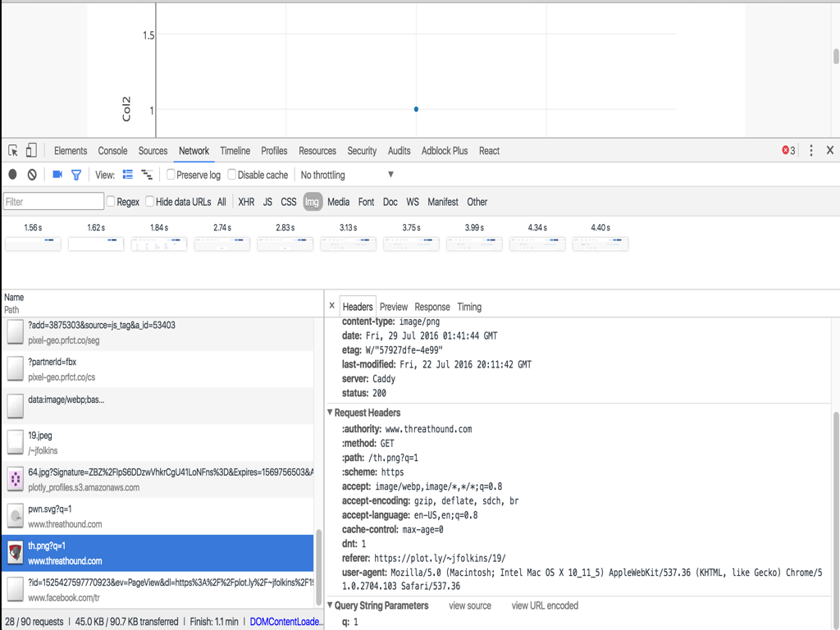Filter requests by All types

point(221,202)
